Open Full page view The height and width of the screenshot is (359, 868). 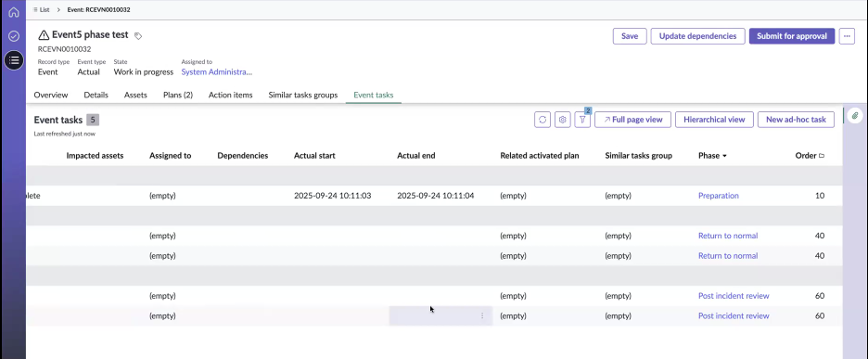point(632,119)
